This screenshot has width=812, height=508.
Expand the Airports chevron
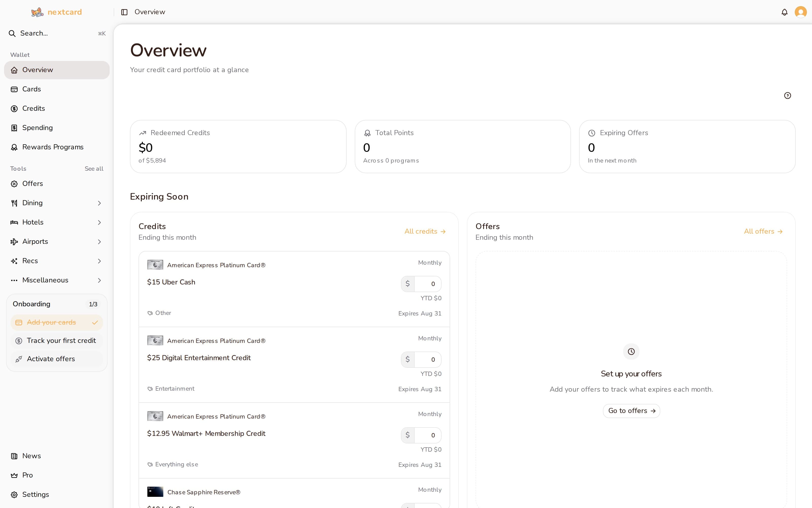click(x=99, y=242)
